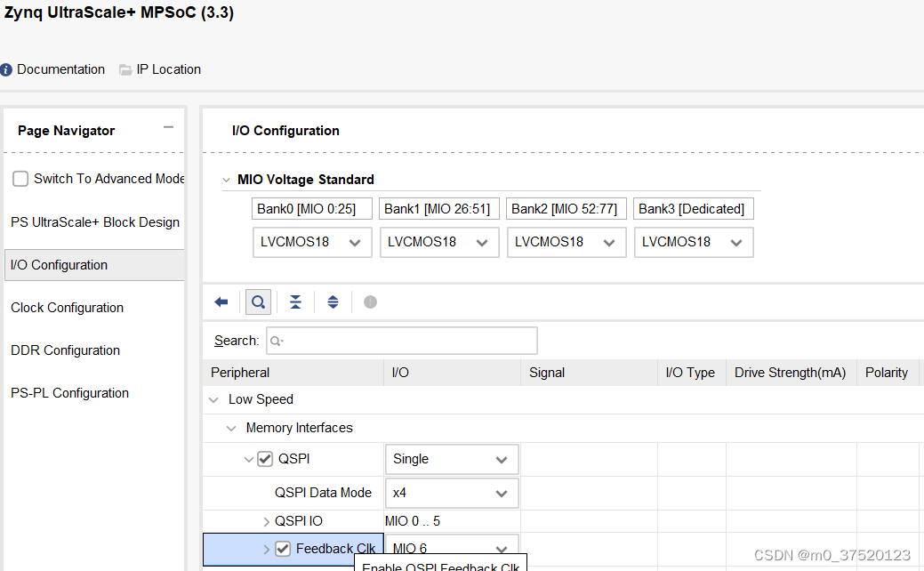924x571 pixels.
Task: Expand the QSPI IO tree node
Action: click(x=267, y=521)
